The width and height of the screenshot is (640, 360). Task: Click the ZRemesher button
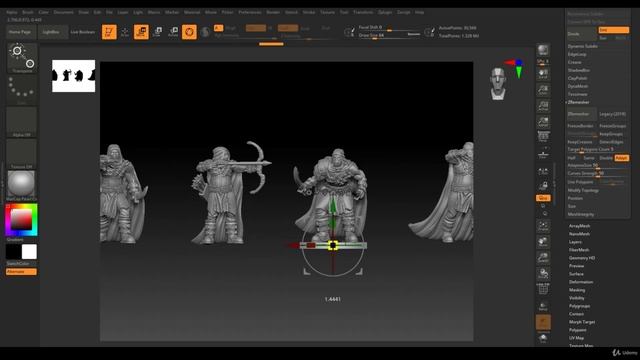point(582,114)
